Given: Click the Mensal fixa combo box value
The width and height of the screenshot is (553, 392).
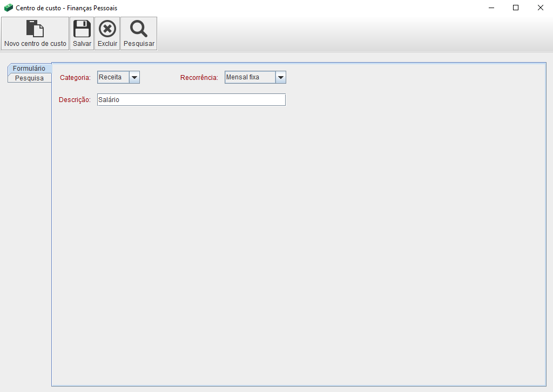Looking at the screenshot, I should click(x=249, y=78).
